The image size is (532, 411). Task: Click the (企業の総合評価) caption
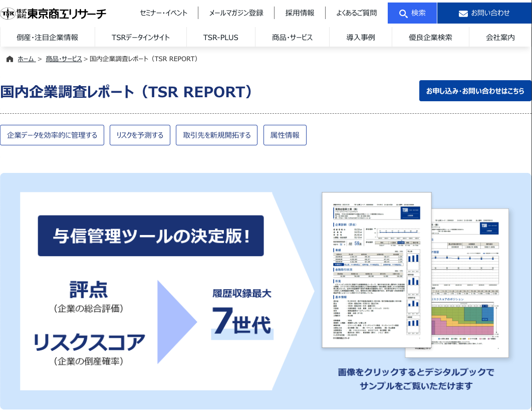tap(89, 309)
